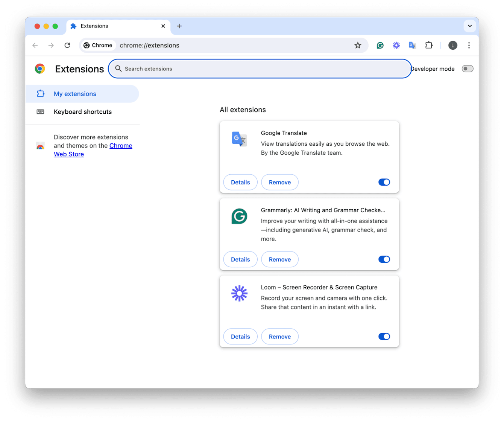Click the Search extensions field
504x422 pixels.
[260, 69]
